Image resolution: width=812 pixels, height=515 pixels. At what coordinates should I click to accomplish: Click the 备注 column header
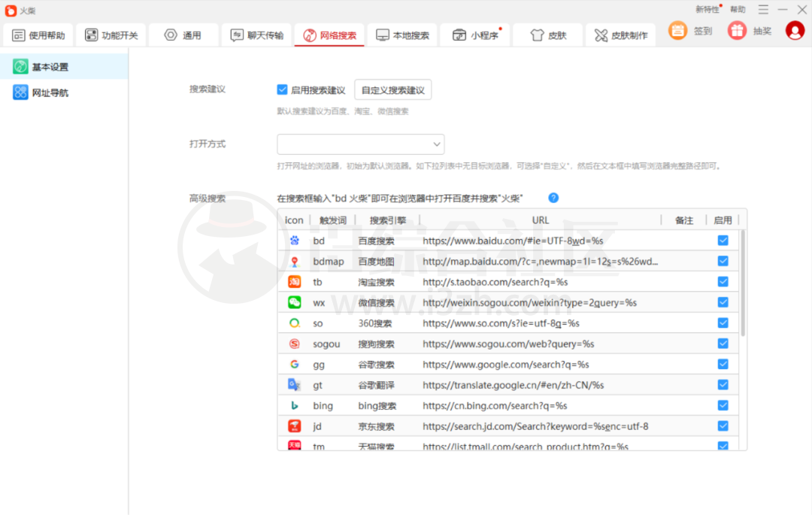(x=683, y=220)
